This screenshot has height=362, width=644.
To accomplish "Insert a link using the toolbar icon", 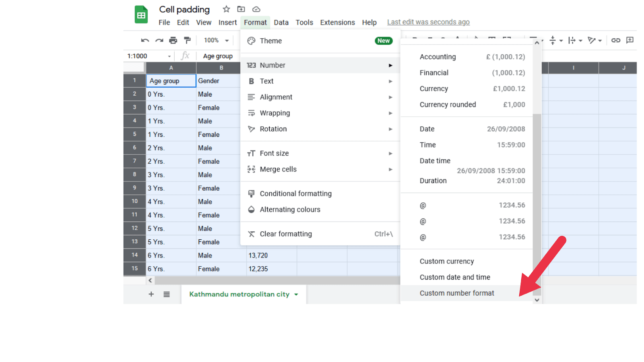I will 615,40.
